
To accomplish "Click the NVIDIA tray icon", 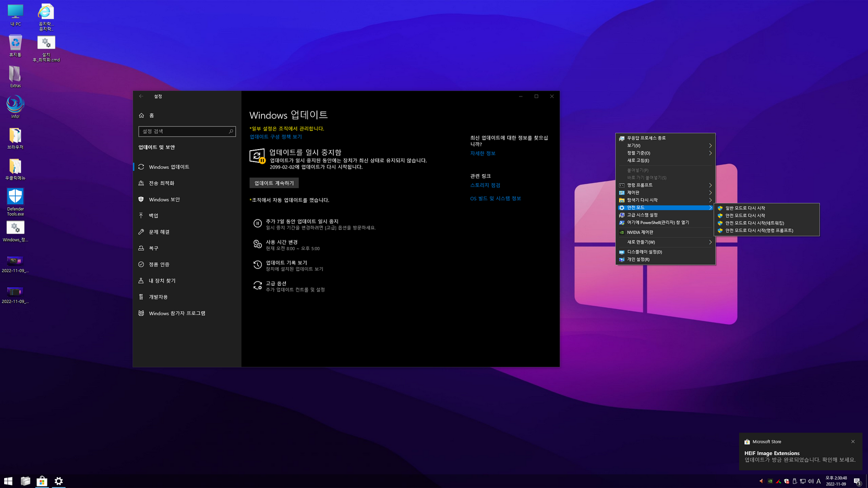I will pos(770,481).
